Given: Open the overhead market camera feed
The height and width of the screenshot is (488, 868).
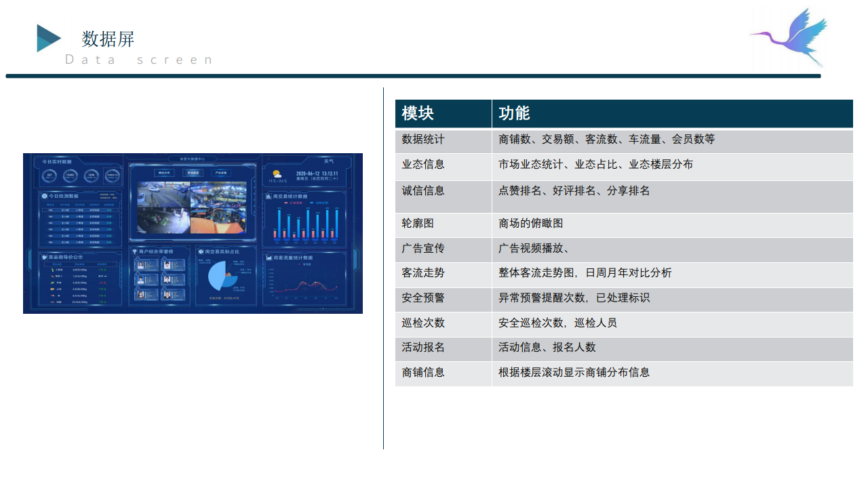Looking at the screenshot, I should tap(218, 195).
